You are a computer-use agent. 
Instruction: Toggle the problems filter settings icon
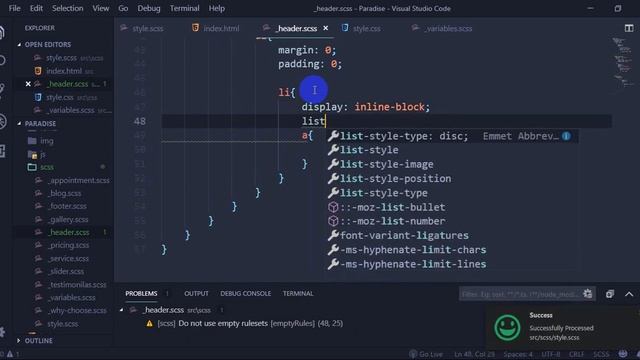click(x=588, y=293)
